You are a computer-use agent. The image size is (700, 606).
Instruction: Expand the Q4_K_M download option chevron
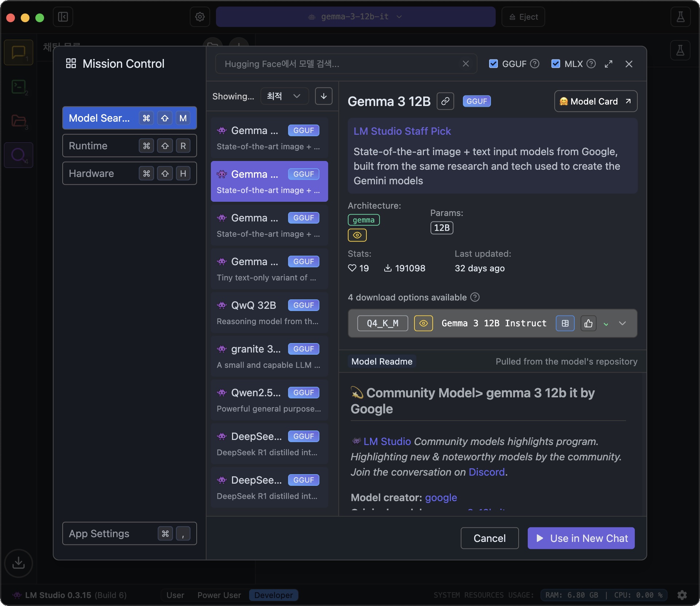[x=622, y=323]
